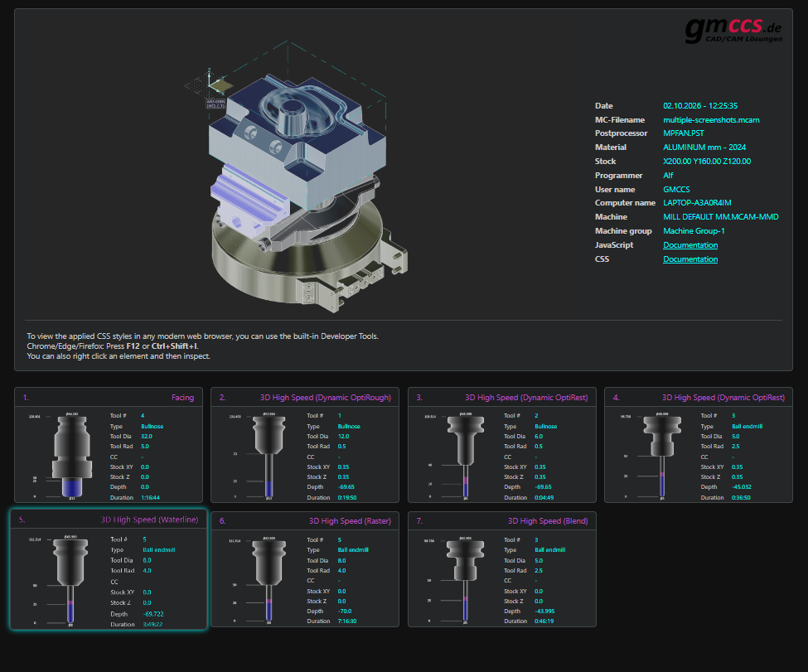Click the bold 'Ctrl+Shift+I' key hint text

coord(174,346)
